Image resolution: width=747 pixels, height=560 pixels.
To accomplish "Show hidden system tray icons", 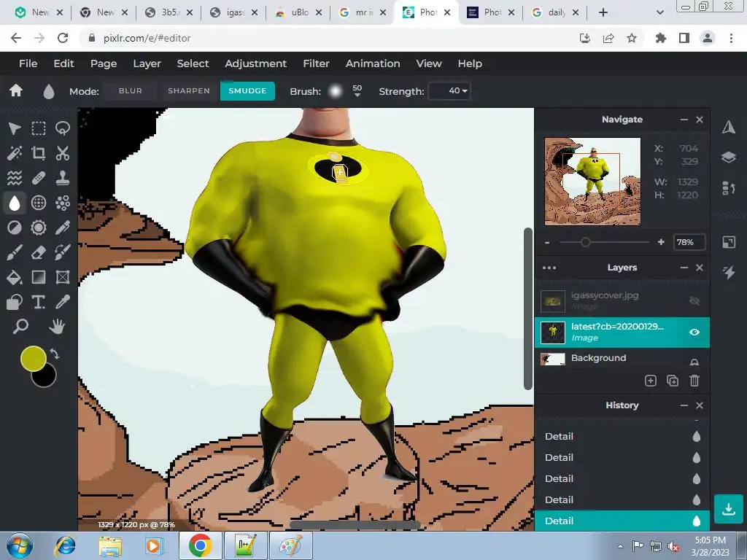I will (620, 546).
